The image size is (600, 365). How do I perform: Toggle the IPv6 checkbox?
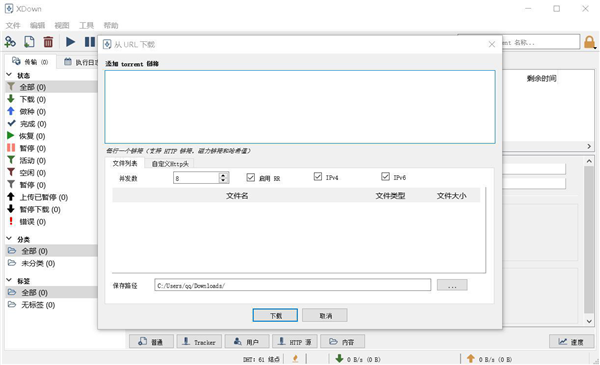385,176
